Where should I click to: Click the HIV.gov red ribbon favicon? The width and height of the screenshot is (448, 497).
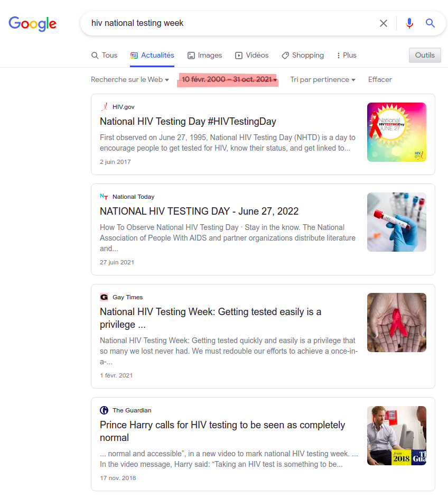tap(104, 107)
